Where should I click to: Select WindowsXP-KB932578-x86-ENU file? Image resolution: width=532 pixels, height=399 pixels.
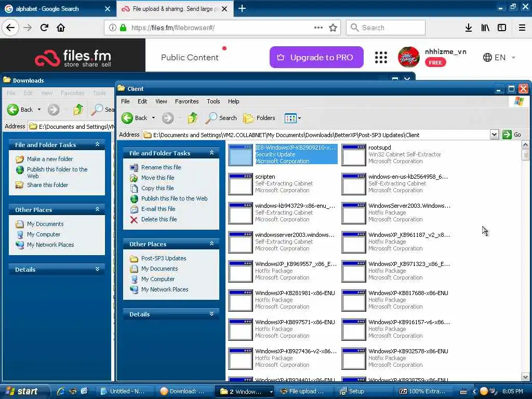(x=395, y=358)
